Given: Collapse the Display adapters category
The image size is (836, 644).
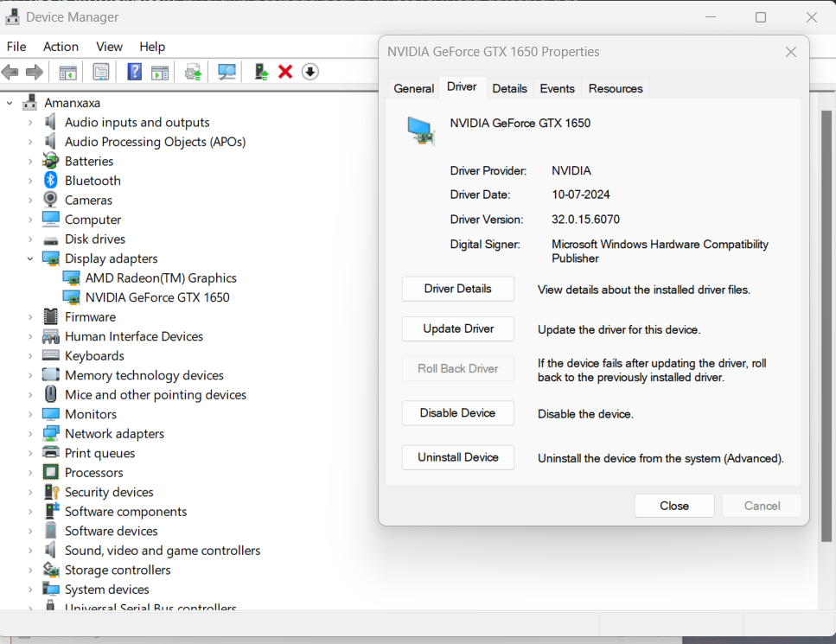Looking at the screenshot, I should pyautogui.click(x=29, y=258).
